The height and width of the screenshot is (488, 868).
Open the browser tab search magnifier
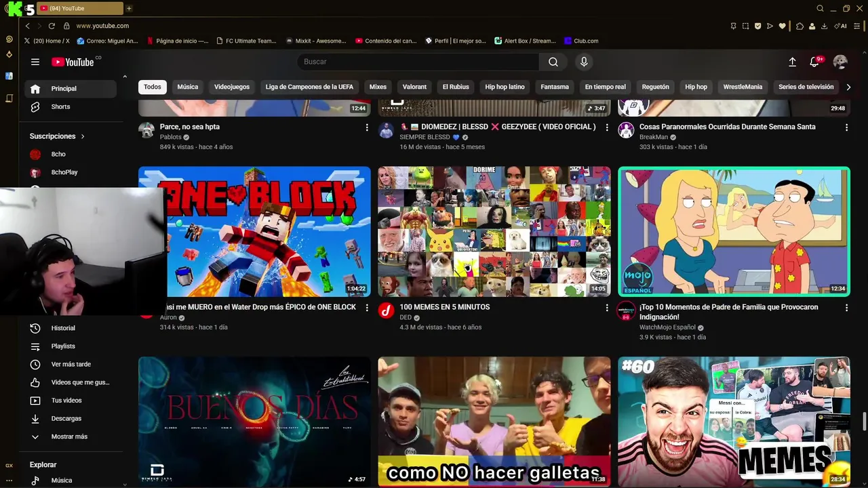(x=820, y=9)
